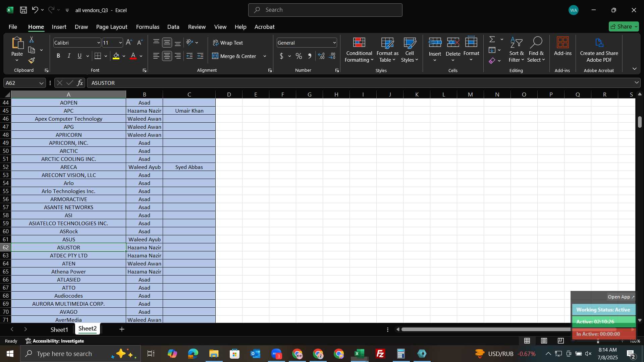644x362 pixels.
Task: Open File Explorer from the taskbar
Action: click(214, 354)
